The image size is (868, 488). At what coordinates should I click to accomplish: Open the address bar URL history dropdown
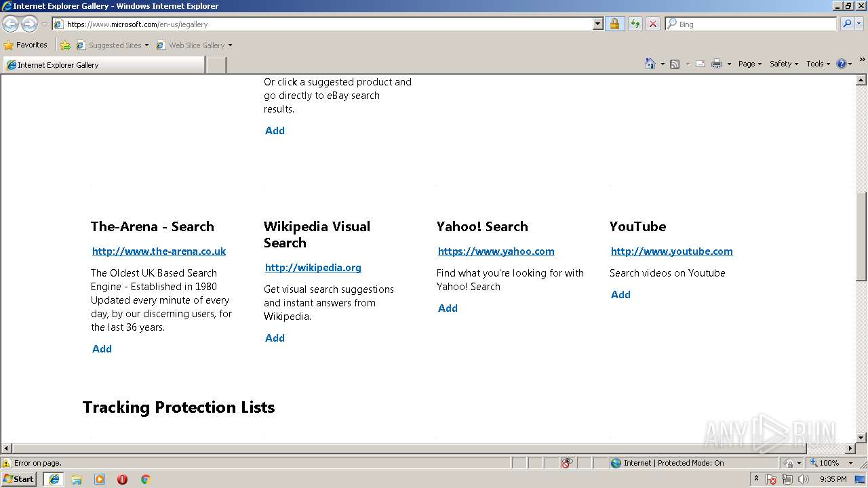(597, 24)
